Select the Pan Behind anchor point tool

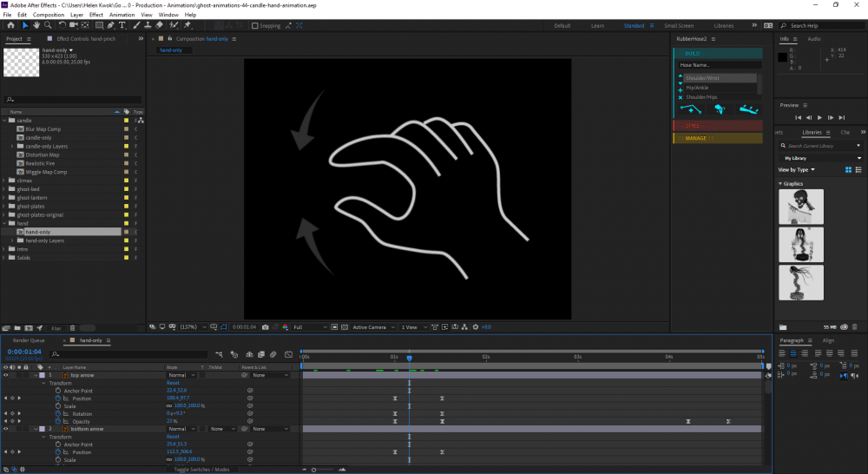[85, 25]
